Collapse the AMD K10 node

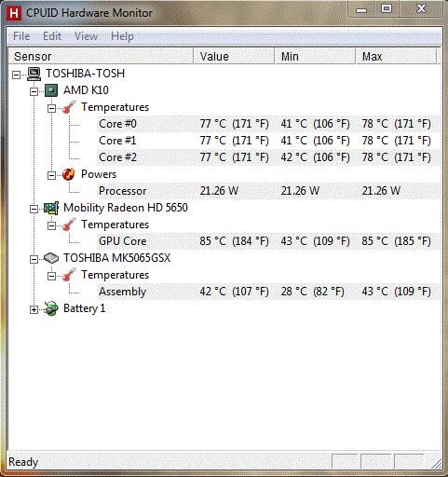pos(34,91)
